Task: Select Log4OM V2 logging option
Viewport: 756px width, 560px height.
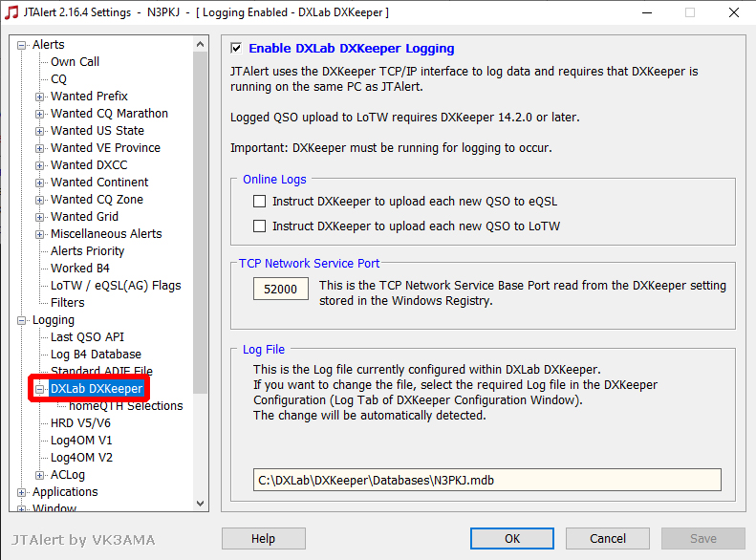Action: [81, 458]
